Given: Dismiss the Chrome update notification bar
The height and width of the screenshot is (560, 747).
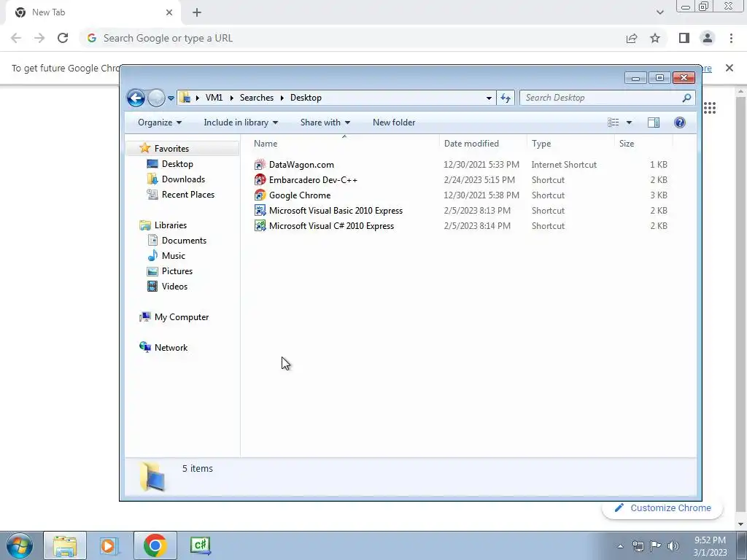Looking at the screenshot, I should 729,68.
